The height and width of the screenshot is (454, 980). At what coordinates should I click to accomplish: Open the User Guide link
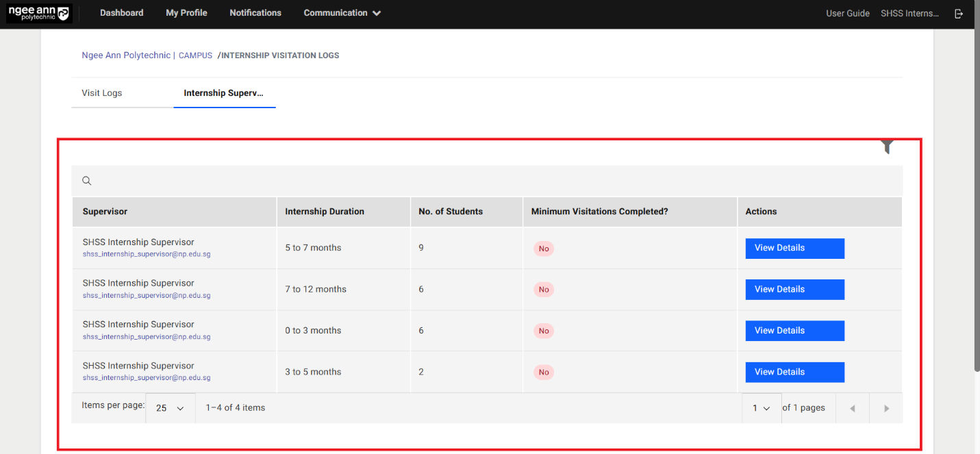847,14
